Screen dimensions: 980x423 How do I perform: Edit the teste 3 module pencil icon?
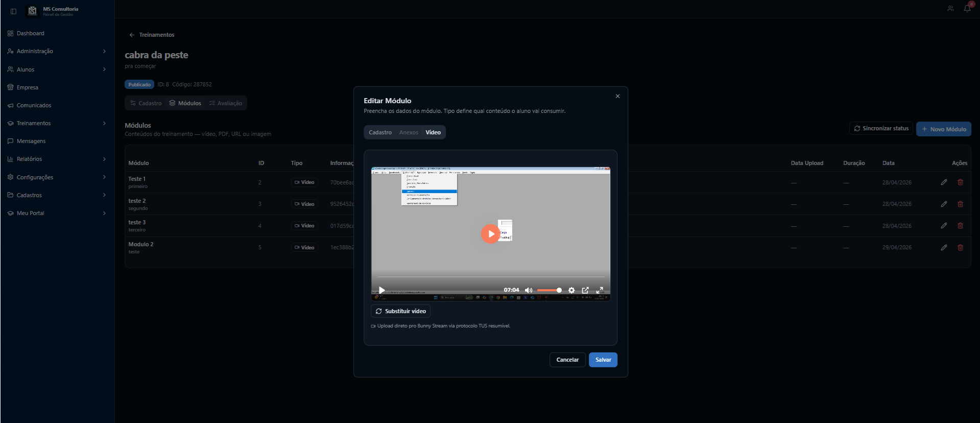pyautogui.click(x=944, y=226)
